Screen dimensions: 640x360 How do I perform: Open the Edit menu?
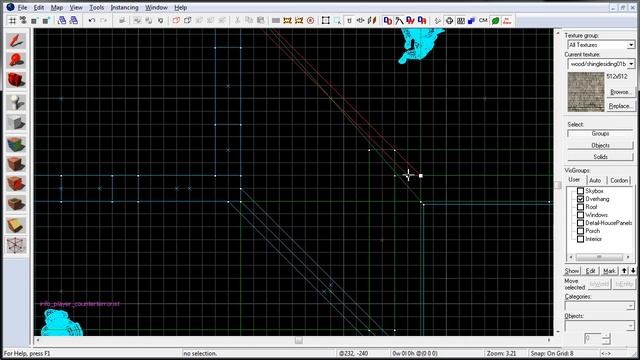(x=38, y=7)
